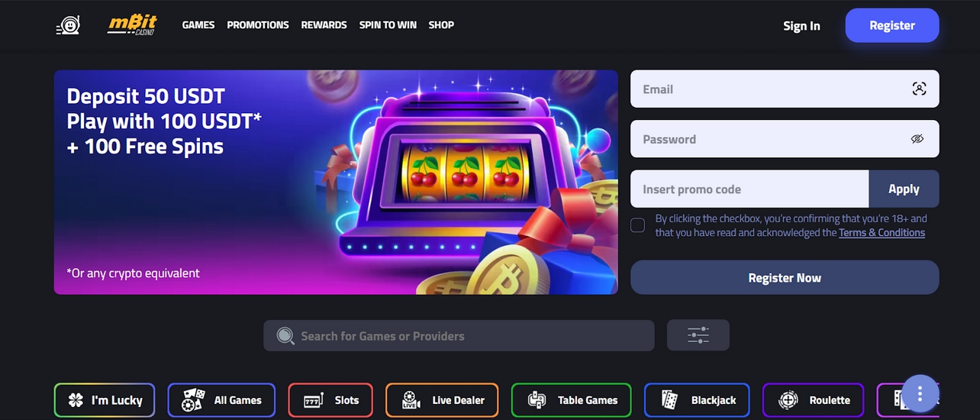The width and height of the screenshot is (980, 420).
Task: Click the mBit Casino logo
Action: pos(132,25)
